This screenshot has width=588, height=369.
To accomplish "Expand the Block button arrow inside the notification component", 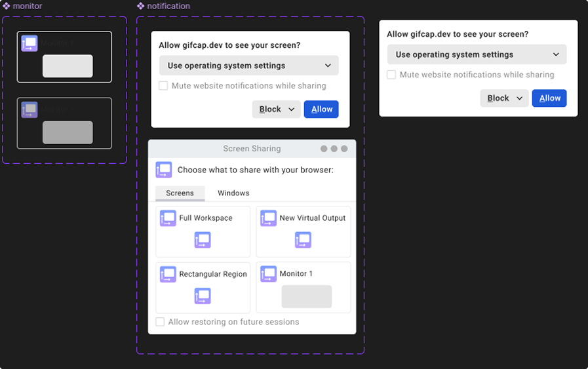I will click(x=291, y=109).
